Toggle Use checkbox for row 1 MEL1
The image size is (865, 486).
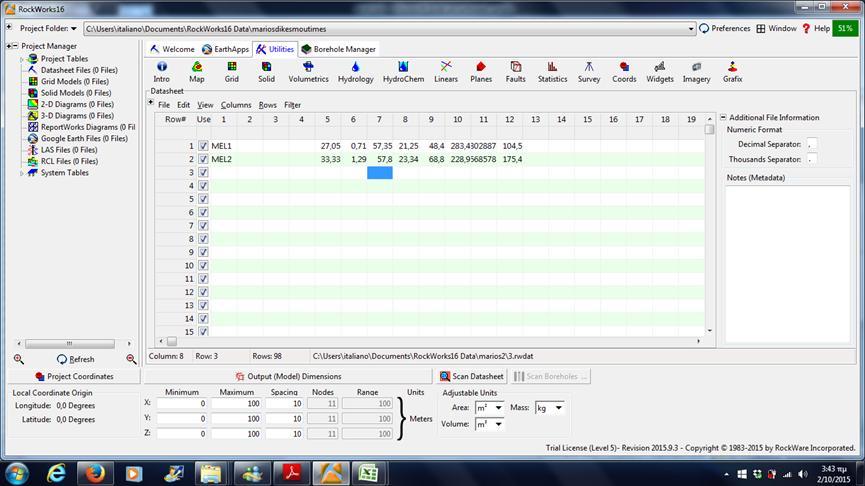tap(203, 146)
